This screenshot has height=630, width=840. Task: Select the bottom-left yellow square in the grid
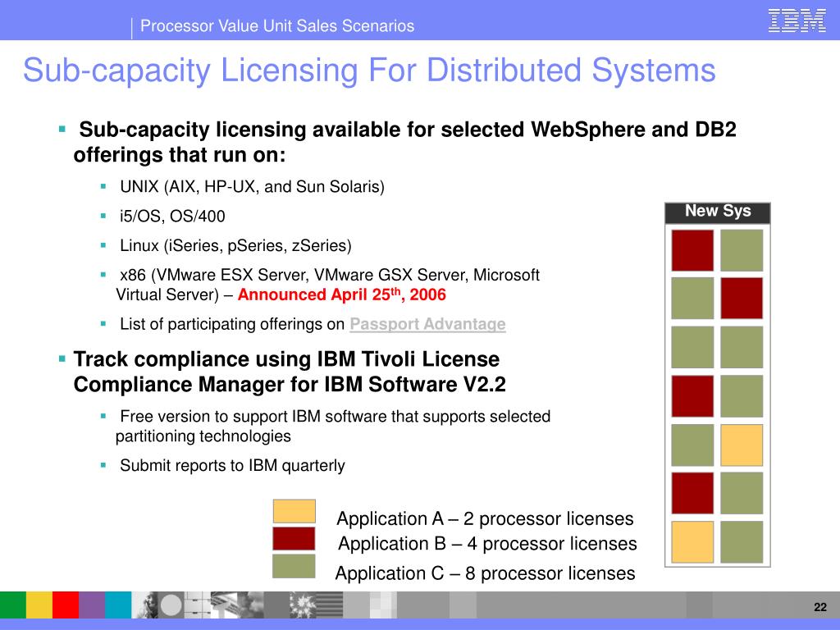pyautogui.click(x=692, y=541)
